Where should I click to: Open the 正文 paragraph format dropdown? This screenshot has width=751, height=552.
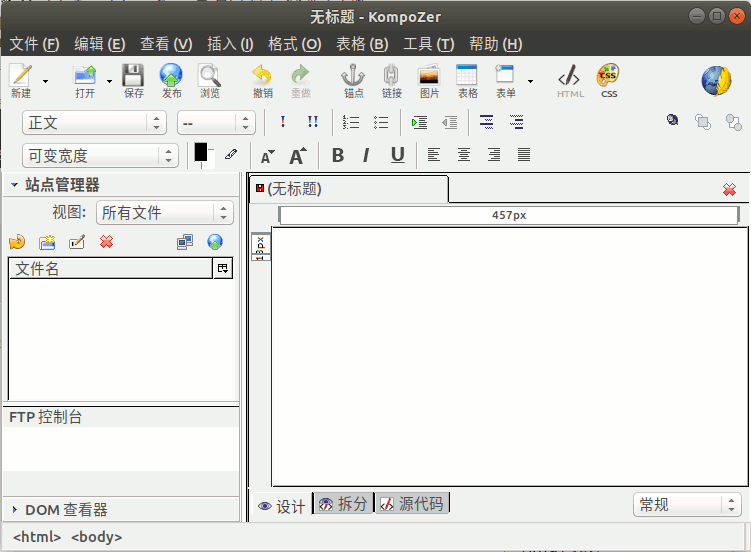pyautogui.click(x=94, y=123)
